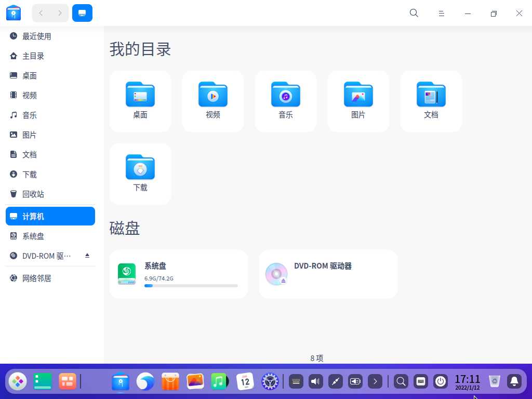532x399 pixels.
Task: Click the back navigation arrow
Action: [41, 13]
